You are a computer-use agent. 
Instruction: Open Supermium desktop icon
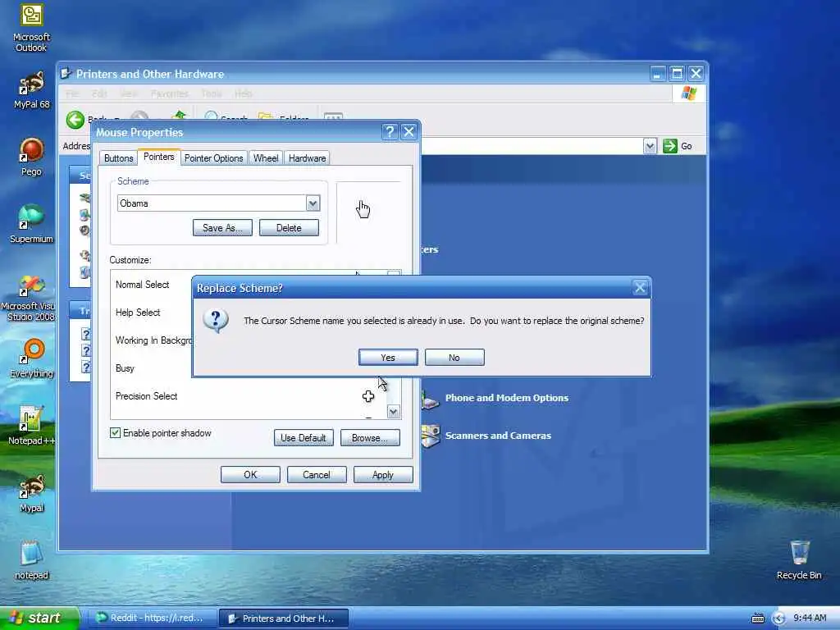31,225
